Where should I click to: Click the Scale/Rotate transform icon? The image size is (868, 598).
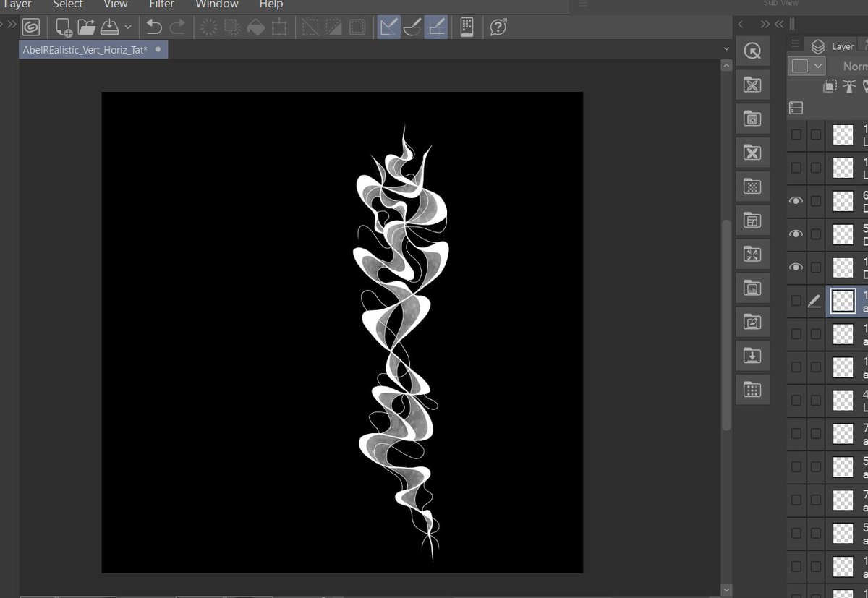click(x=278, y=27)
